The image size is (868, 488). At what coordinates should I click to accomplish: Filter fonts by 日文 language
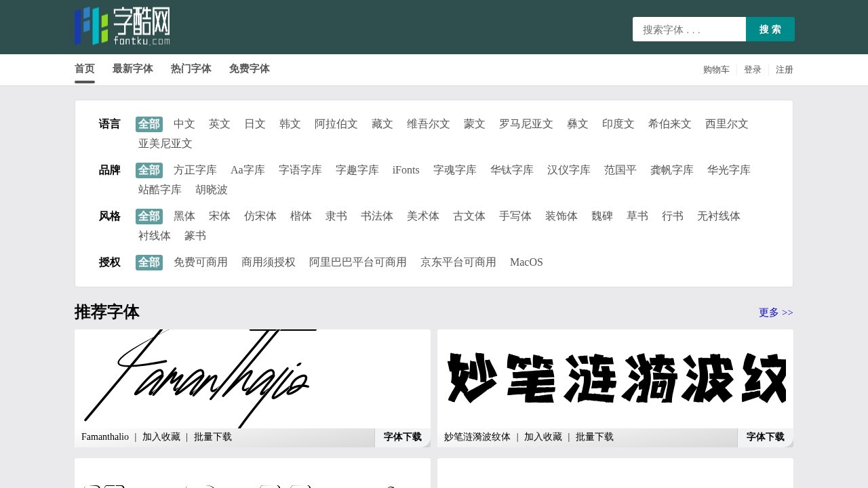[x=254, y=124]
